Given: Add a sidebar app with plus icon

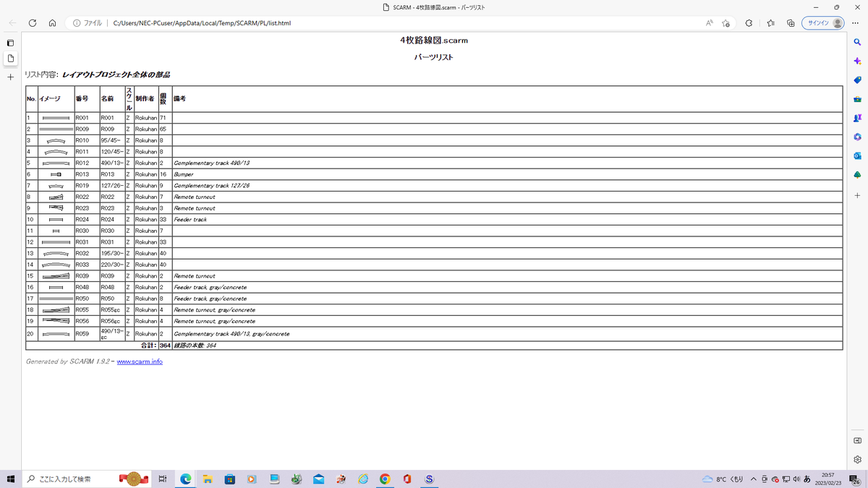Looking at the screenshot, I should tap(857, 195).
